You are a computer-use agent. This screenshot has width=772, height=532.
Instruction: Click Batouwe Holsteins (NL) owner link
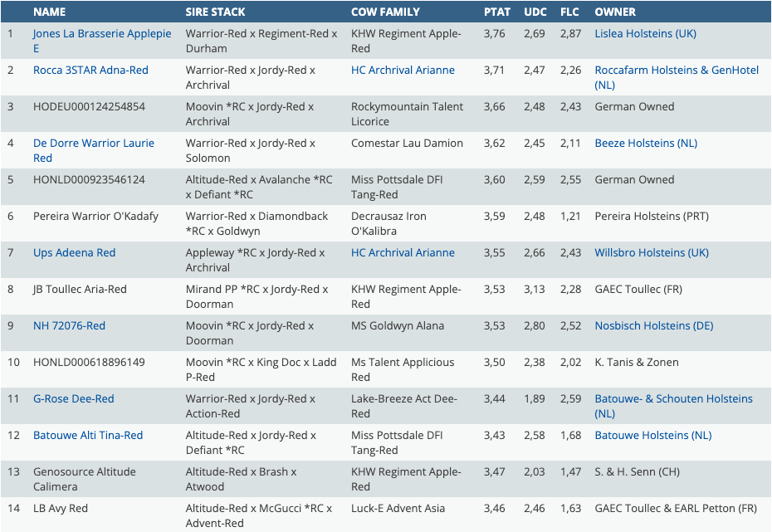(652, 436)
